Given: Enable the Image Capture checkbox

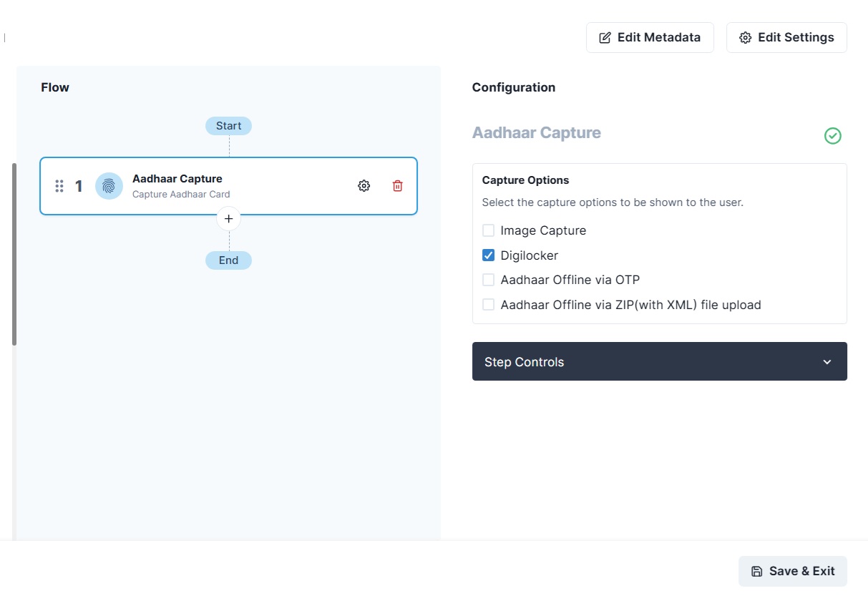Looking at the screenshot, I should pyautogui.click(x=488, y=230).
